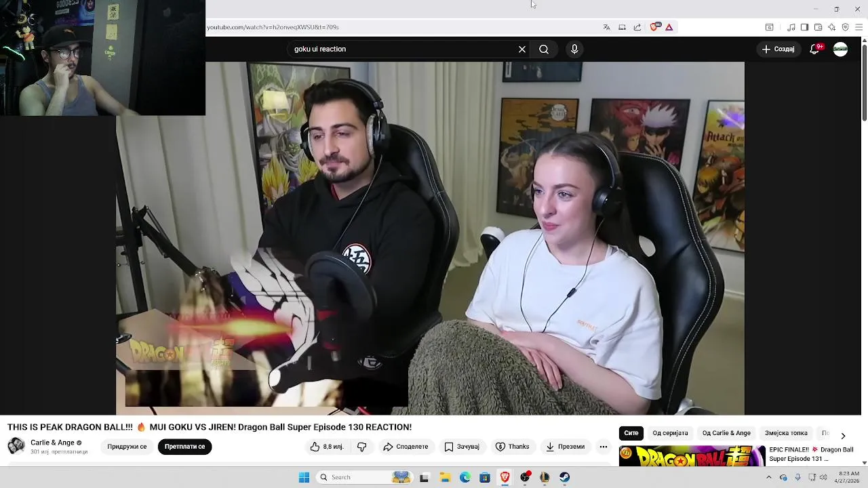868x488 pixels.
Task: Open OBS Studio from the taskbar
Action: pyautogui.click(x=524, y=477)
